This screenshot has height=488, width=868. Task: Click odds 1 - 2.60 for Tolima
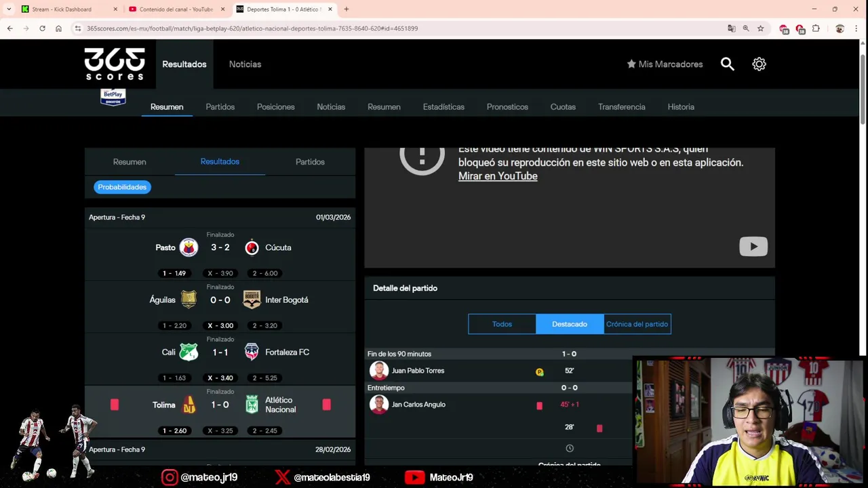pyautogui.click(x=174, y=430)
